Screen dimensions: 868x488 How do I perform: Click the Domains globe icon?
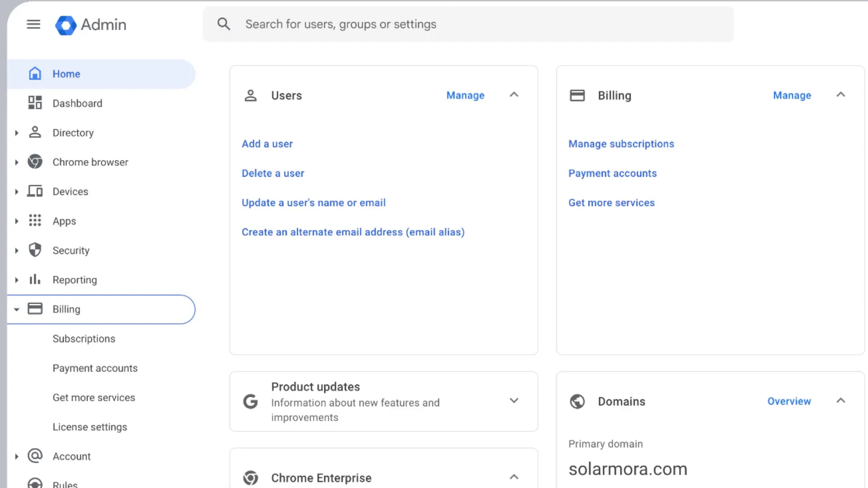pyautogui.click(x=577, y=401)
